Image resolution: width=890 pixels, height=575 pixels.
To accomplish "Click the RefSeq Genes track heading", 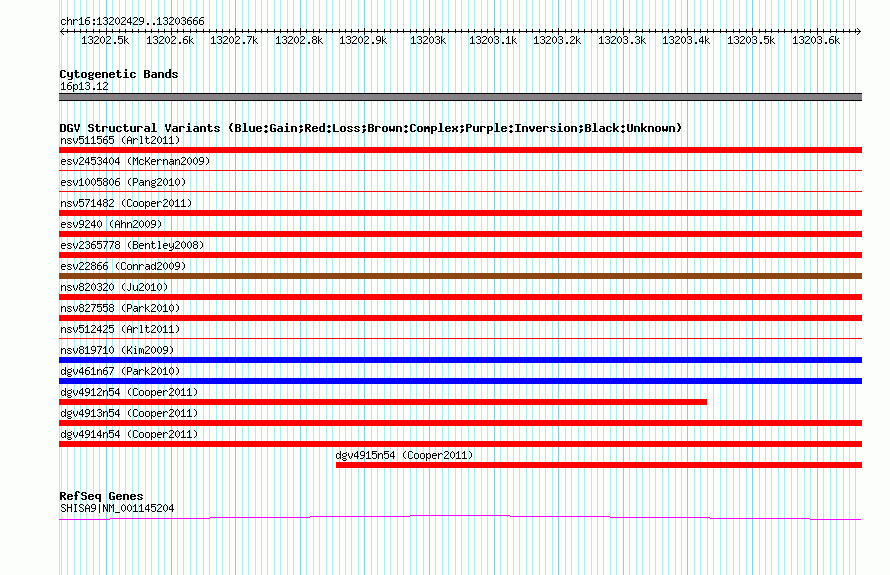I will 101,496.
